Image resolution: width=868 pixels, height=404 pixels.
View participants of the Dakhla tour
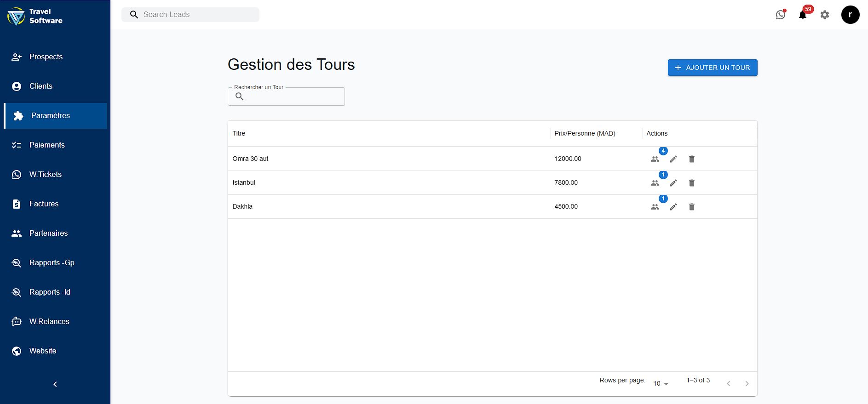click(x=655, y=207)
